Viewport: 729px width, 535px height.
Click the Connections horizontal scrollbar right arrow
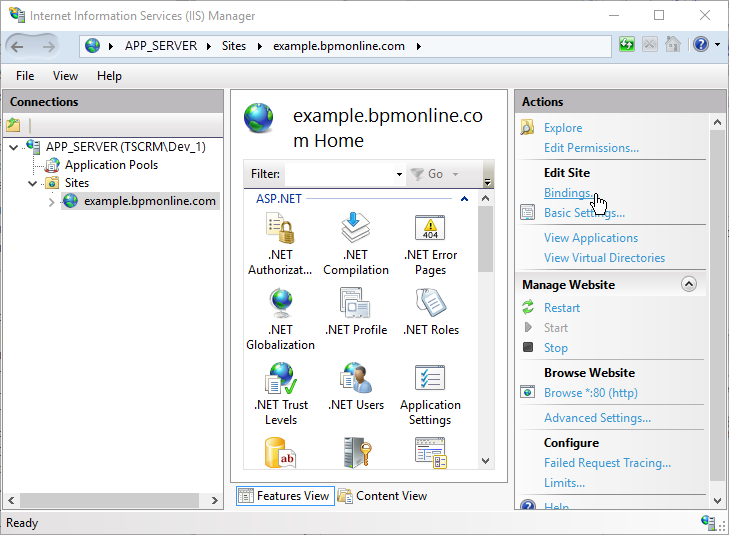214,501
